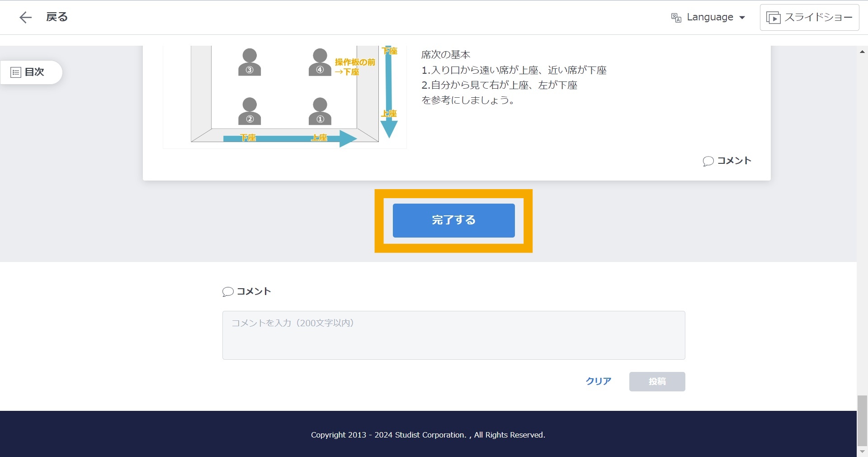Viewport: 868px width, 457px height.
Task: Select person icon numbered ③ in diagram
Action: (250, 62)
